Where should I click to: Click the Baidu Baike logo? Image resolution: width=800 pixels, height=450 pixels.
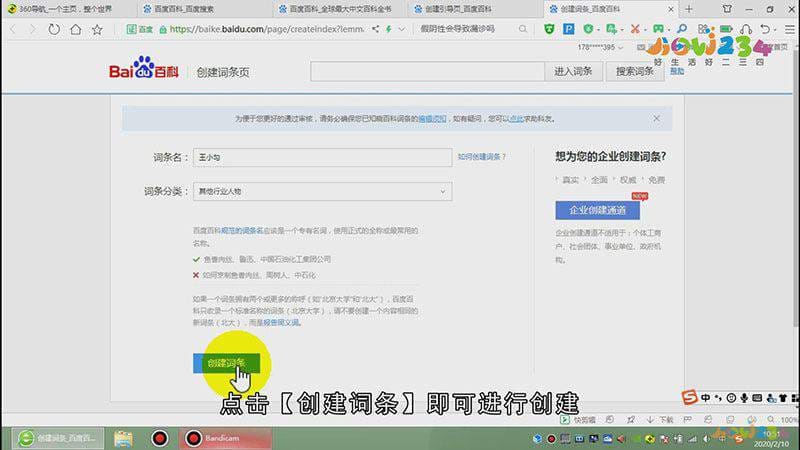144,68
